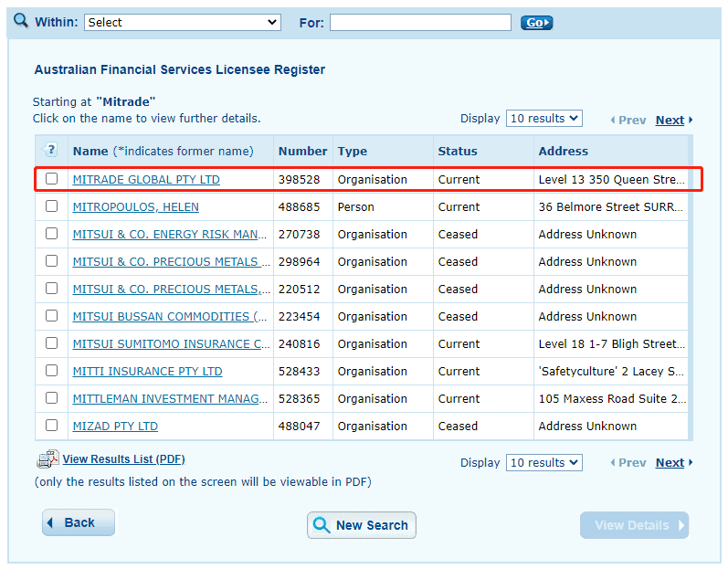Open the Within Select dropdown
Screen dimensions: 728x569
point(183,22)
